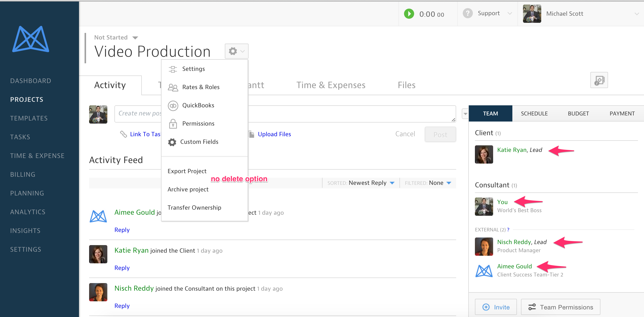
Task: Click the Rates & Roles people icon
Action: (x=173, y=87)
